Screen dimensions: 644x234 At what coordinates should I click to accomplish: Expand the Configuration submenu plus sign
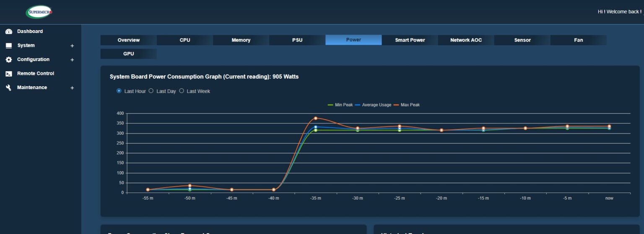click(72, 60)
